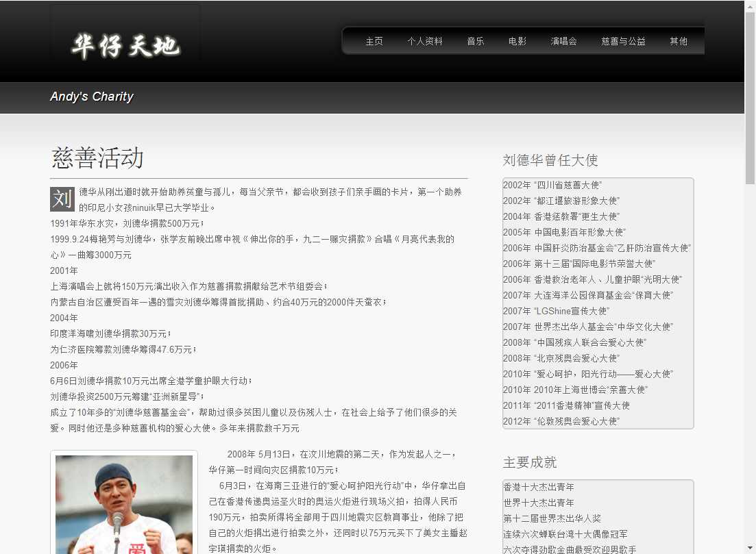Click the scrollbar up arrow
Viewport: 756px width, 554px height.
[750, 5]
